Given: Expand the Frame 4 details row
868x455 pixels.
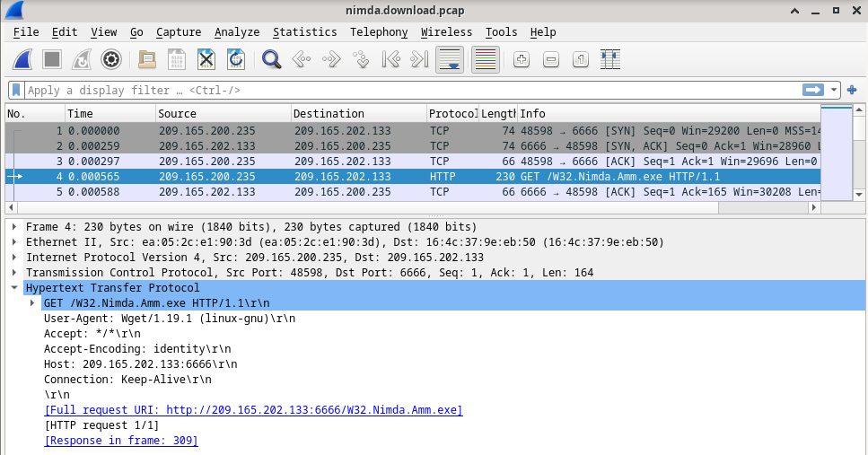Looking at the screenshot, I should (14, 226).
